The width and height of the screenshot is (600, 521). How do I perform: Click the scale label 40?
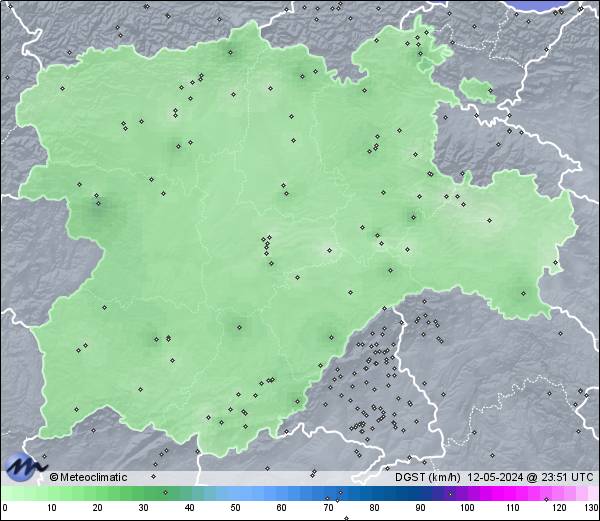[190, 508]
